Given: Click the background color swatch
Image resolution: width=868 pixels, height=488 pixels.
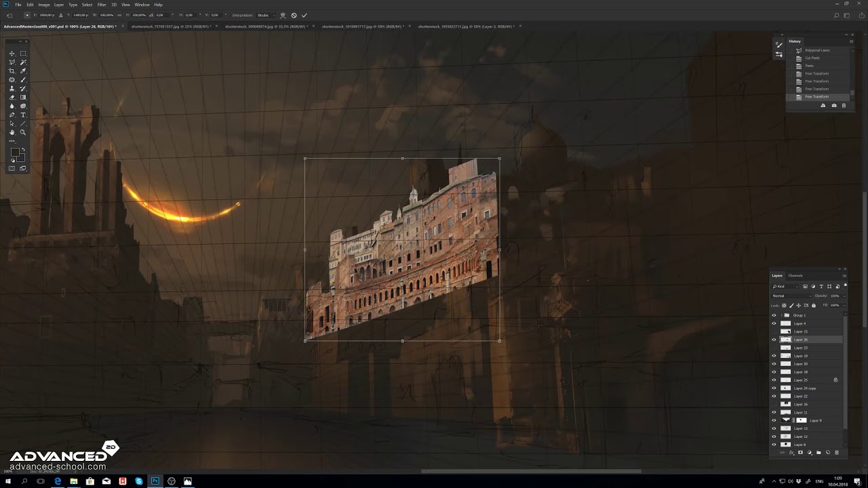Looking at the screenshot, I should click(21, 159).
